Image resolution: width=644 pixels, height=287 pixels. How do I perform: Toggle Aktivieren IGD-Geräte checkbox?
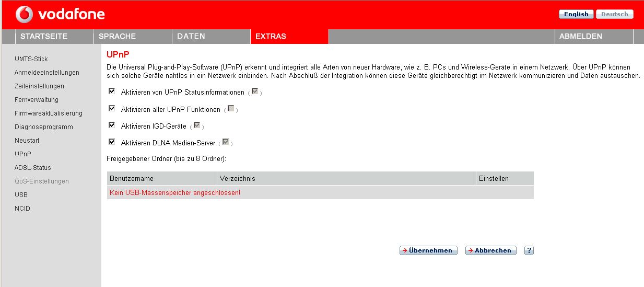111,125
